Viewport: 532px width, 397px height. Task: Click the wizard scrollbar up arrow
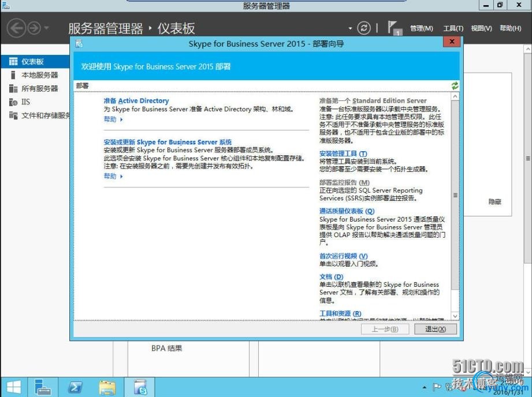(x=455, y=96)
